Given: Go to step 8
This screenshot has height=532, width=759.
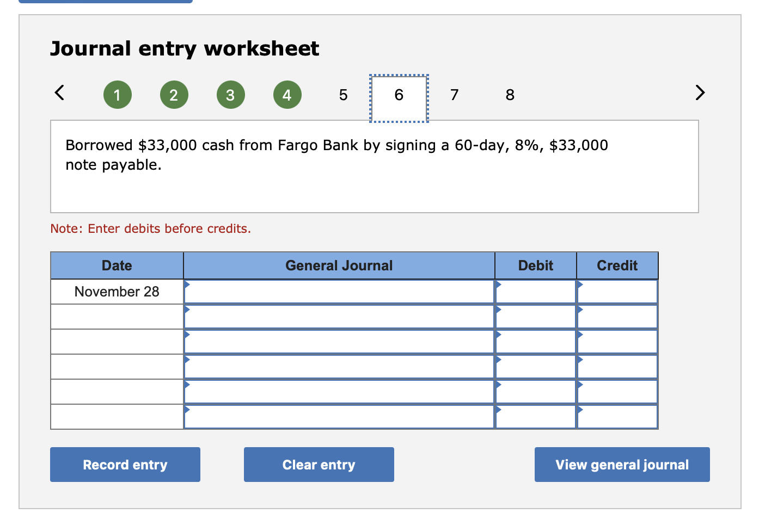Looking at the screenshot, I should point(510,94).
